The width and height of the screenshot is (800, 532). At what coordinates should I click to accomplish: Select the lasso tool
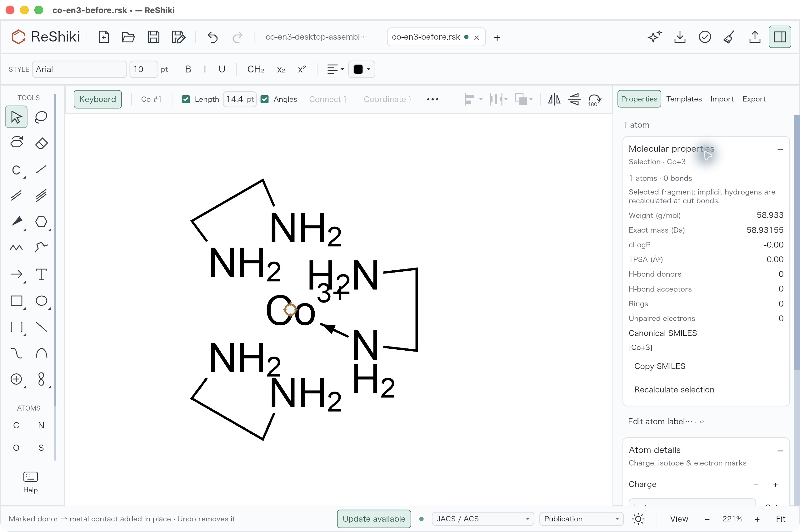click(41, 117)
